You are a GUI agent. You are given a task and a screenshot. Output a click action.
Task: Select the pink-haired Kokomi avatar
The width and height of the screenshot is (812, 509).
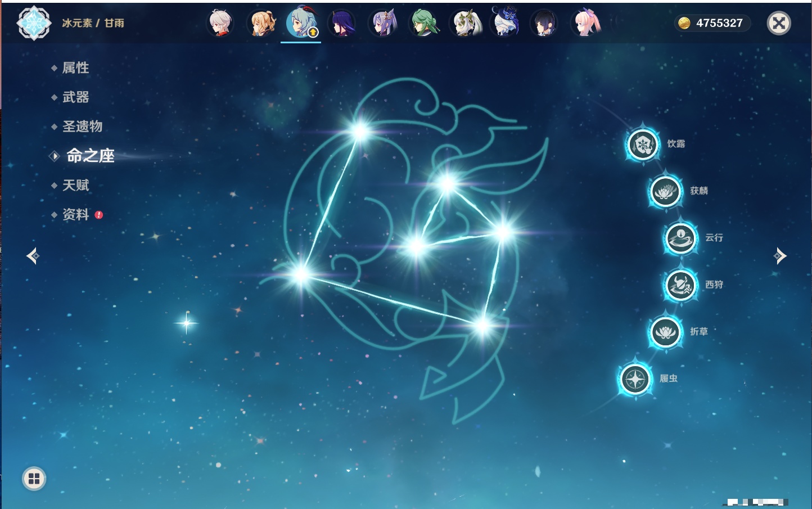pyautogui.click(x=586, y=23)
